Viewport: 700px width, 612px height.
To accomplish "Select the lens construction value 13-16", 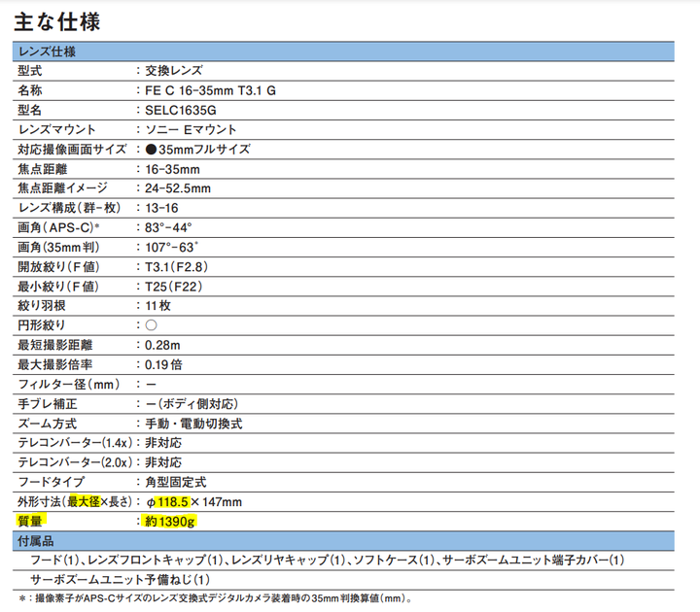I will [161, 208].
